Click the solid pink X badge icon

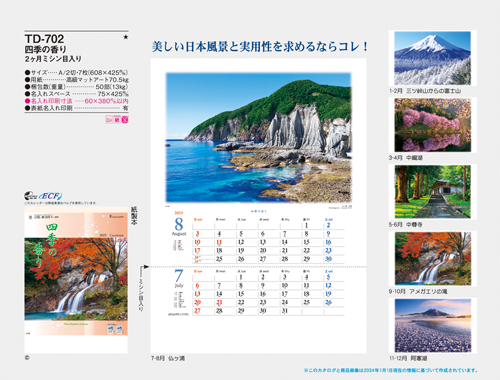[x=125, y=120]
